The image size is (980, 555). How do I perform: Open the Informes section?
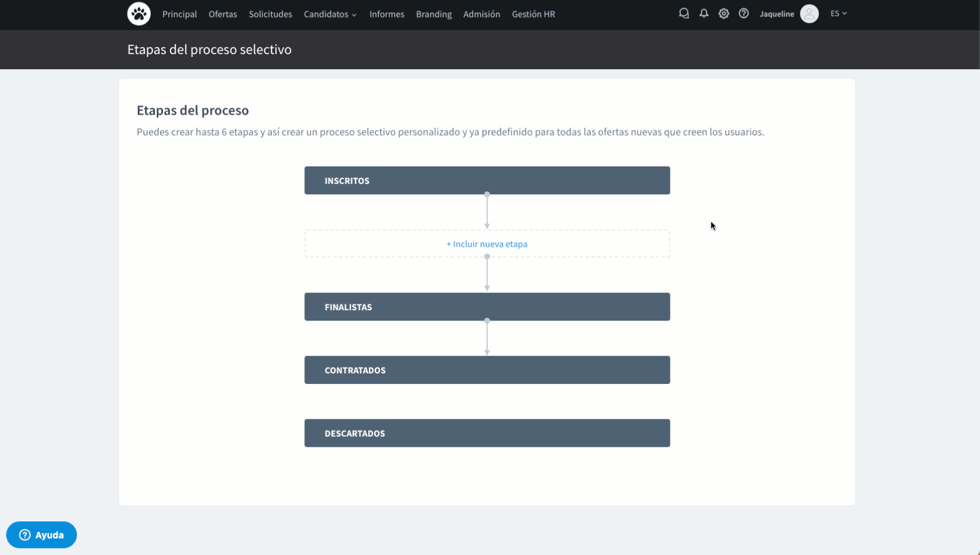(386, 14)
